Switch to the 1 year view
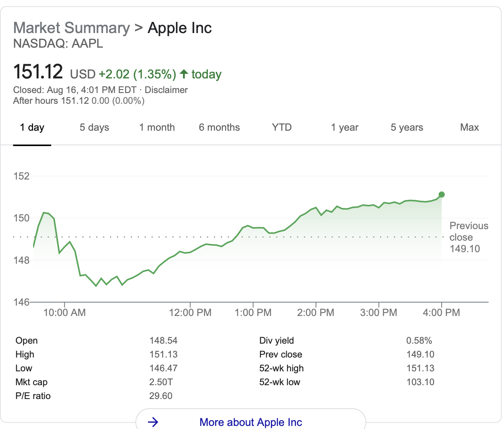The image size is (504, 429). tap(345, 128)
